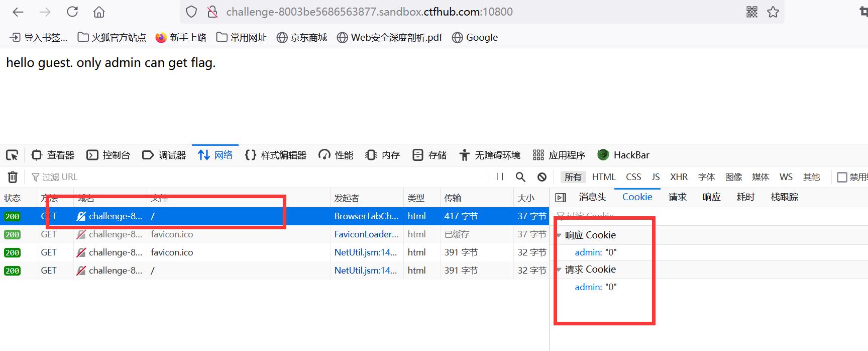Open the Google bookmark
This screenshot has height=351, width=868.
(x=475, y=37)
